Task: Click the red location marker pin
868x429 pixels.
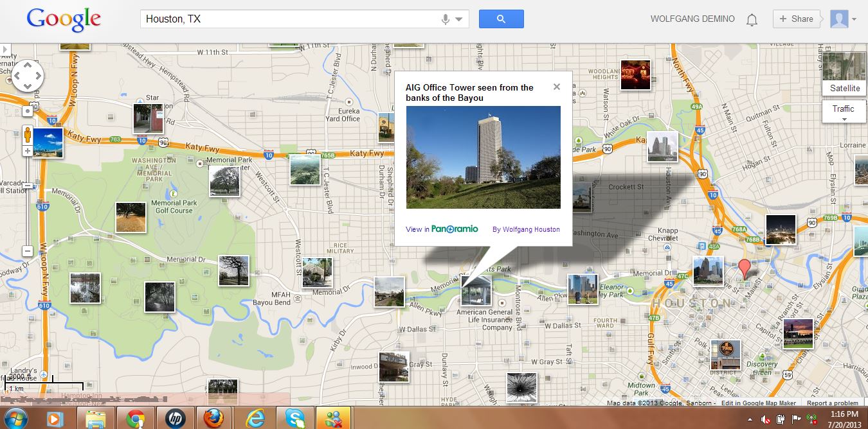Action: click(745, 268)
